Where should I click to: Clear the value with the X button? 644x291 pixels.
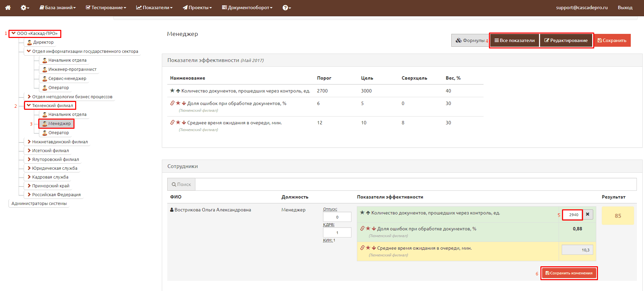click(588, 214)
